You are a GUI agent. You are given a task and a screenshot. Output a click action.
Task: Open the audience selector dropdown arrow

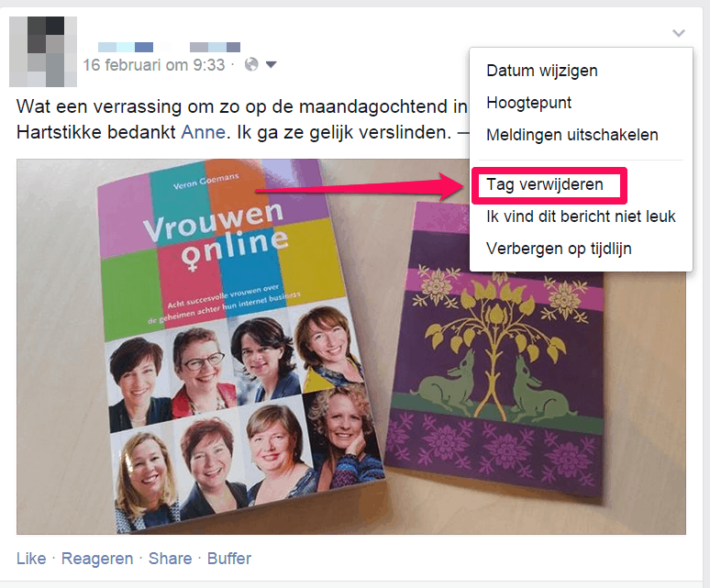coord(271,65)
